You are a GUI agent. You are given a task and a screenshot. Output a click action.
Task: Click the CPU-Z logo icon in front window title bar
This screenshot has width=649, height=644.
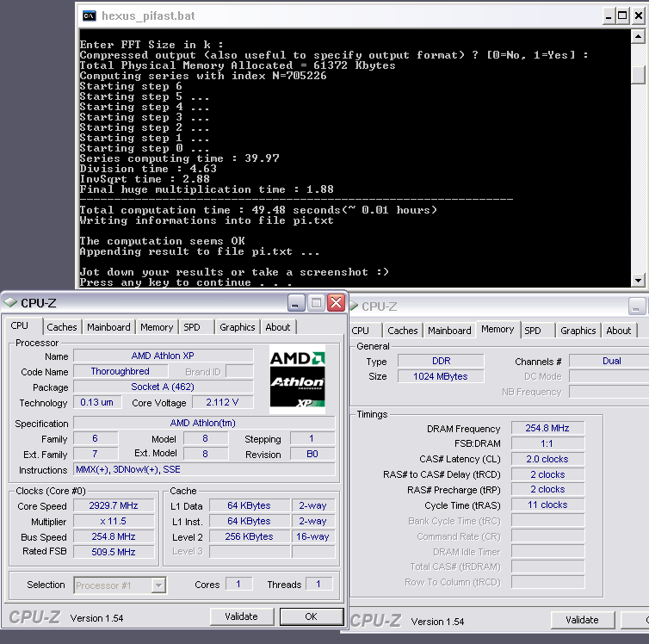tap(10, 302)
